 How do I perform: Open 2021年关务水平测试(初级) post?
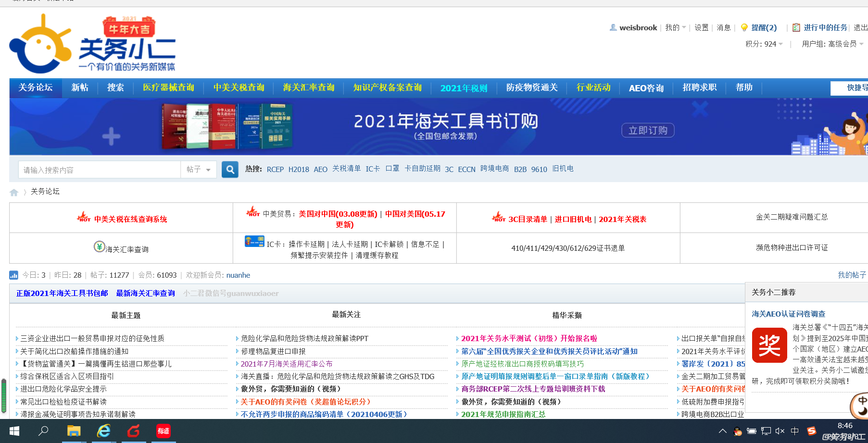click(529, 338)
